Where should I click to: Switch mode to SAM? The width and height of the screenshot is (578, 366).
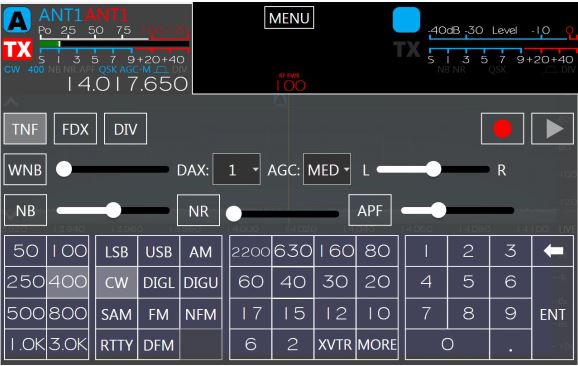click(x=116, y=314)
